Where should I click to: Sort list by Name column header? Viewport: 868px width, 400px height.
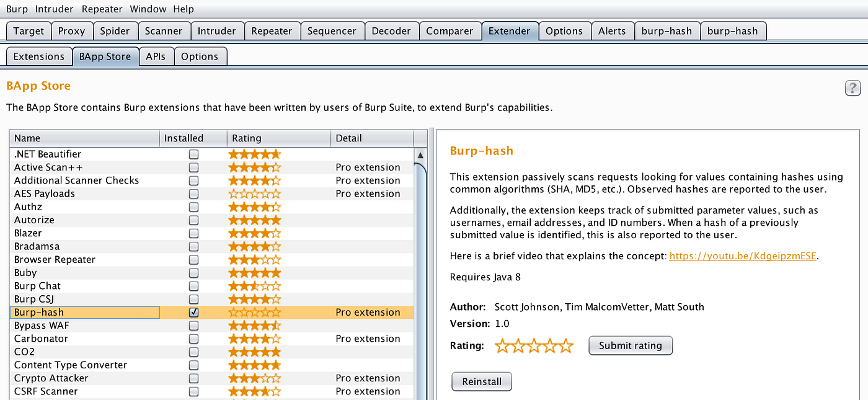[x=84, y=138]
